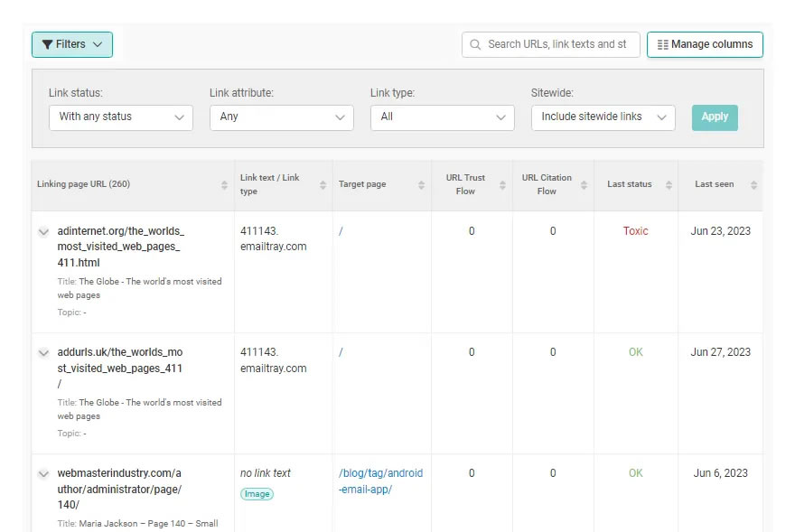Click the URL Citation Flow header label
Screen dimensions: 795x532
coord(547,184)
